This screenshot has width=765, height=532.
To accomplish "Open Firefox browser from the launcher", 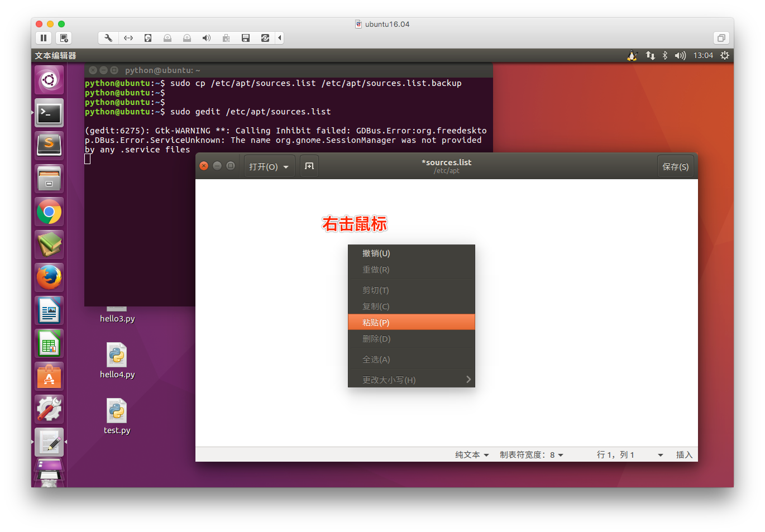I will point(49,277).
